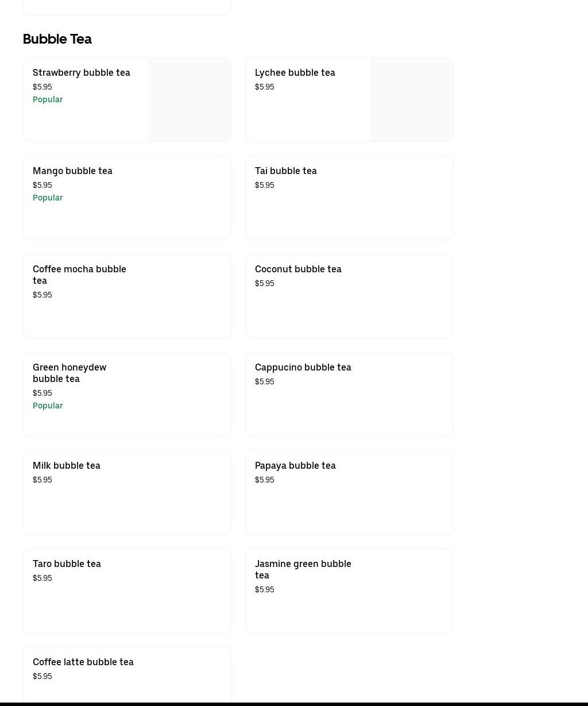Open Green honeydew bubble tea

tap(69, 373)
